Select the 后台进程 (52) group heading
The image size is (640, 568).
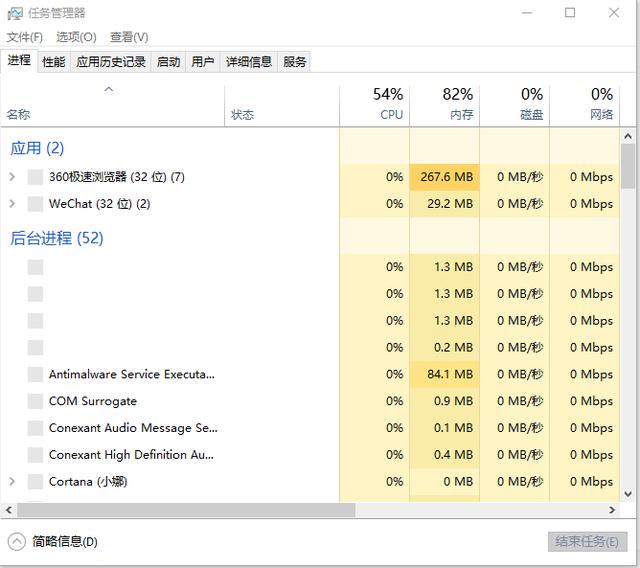(x=57, y=238)
